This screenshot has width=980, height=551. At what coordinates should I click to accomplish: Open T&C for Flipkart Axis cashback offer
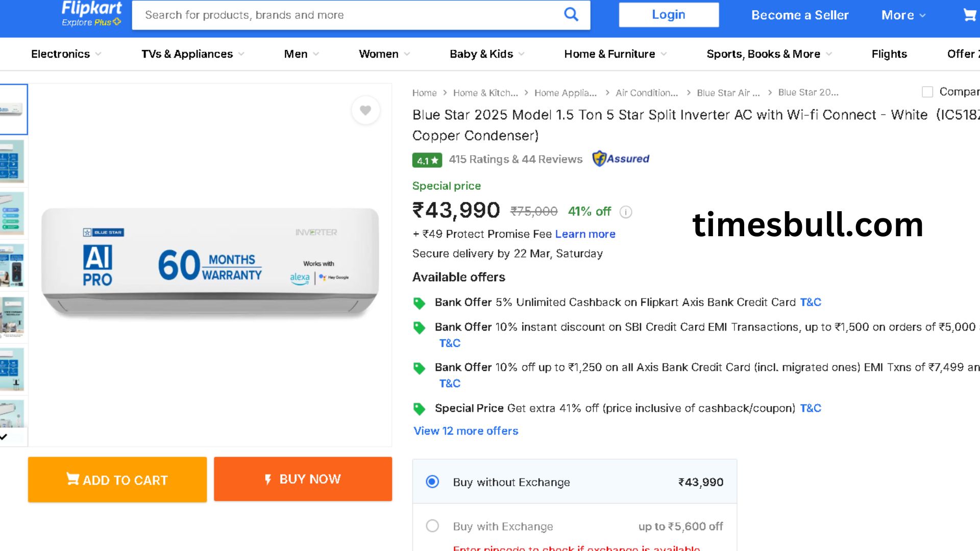click(x=811, y=303)
